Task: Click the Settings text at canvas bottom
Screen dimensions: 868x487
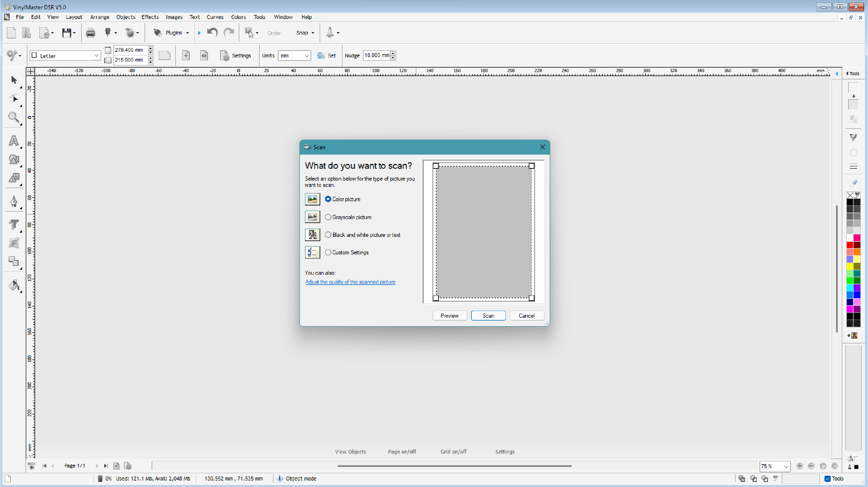Action: [x=505, y=452]
